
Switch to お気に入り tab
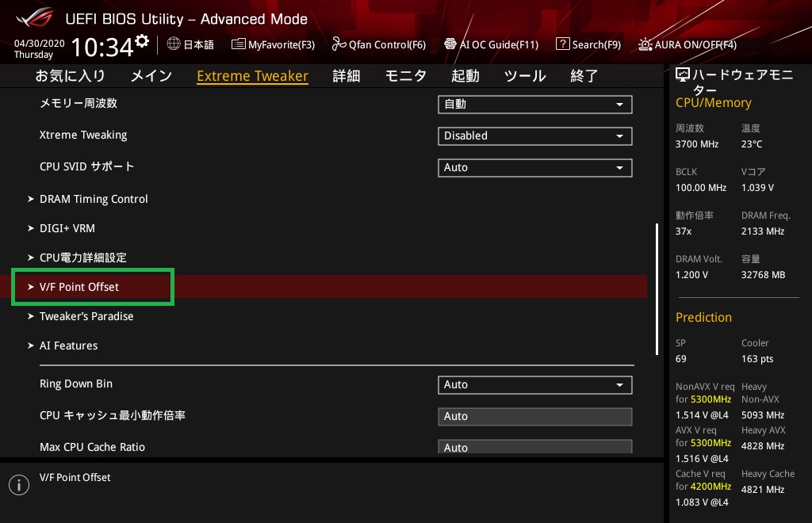[x=70, y=76]
